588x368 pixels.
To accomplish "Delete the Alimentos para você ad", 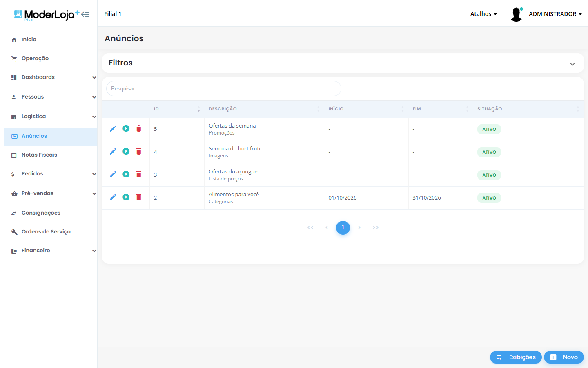I will (139, 197).
